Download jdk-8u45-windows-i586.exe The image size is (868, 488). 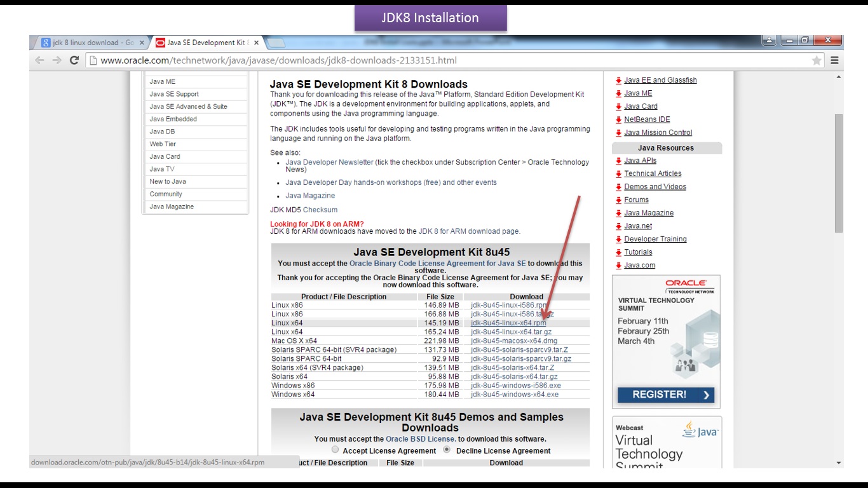click(516, 385)
